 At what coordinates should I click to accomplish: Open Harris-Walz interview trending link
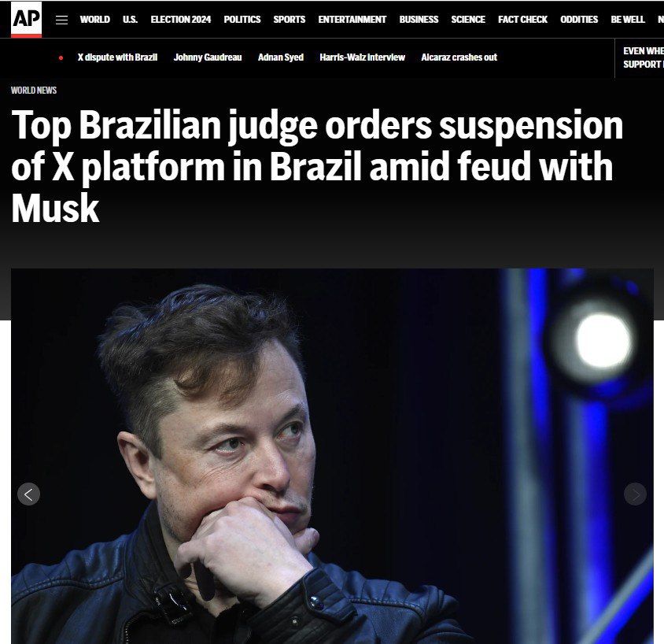(x=362, y=57)
